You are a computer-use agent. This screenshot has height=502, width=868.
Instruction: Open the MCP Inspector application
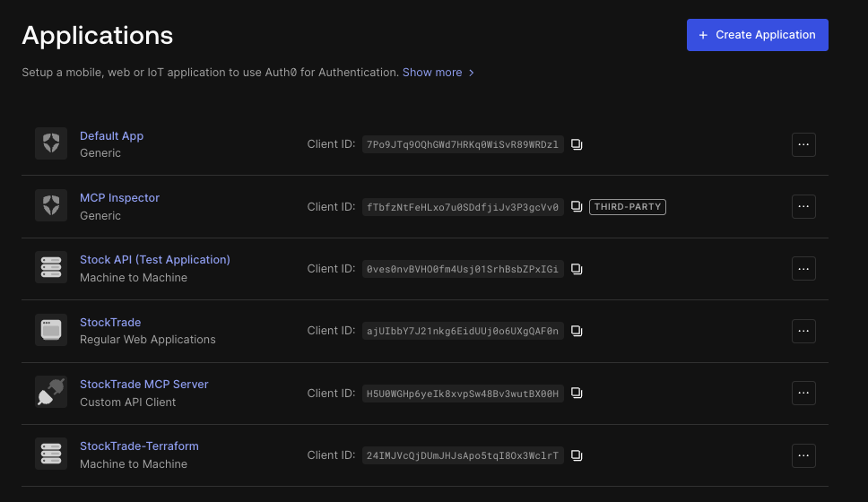coord(119,197)
